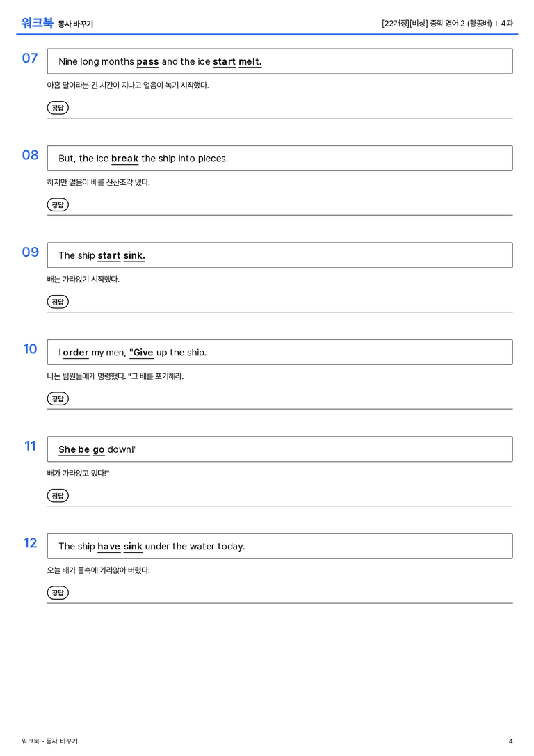
Task: Click the underlined word 'pass' in question 07
Action: pyautogui.click(x=147, y=62)
